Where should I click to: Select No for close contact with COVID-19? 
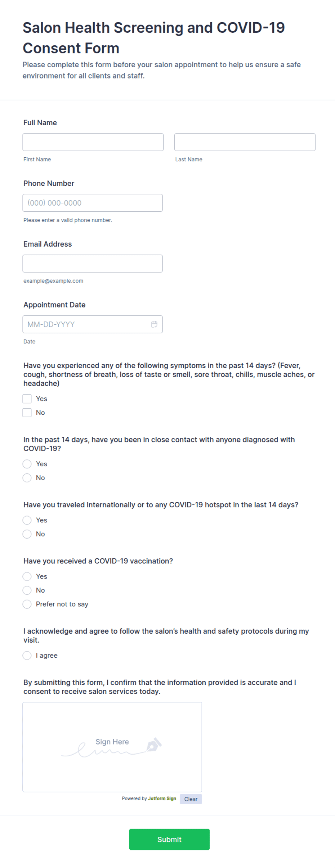[x=27, y=478]
